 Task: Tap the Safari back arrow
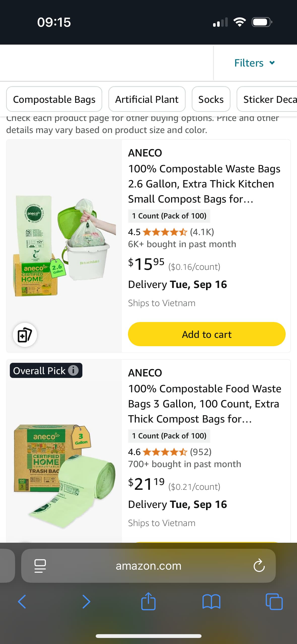point(22,602)
